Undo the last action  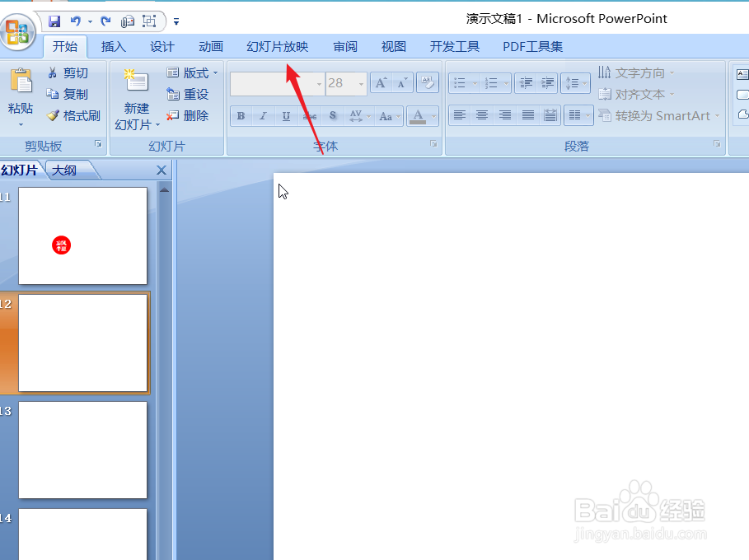pyautogui.click(x=75, y=21)
